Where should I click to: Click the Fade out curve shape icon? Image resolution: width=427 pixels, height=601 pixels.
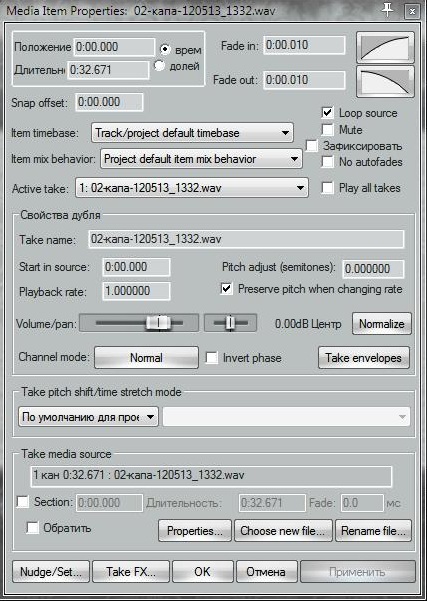pyautogui.click(x=385, y=81)
